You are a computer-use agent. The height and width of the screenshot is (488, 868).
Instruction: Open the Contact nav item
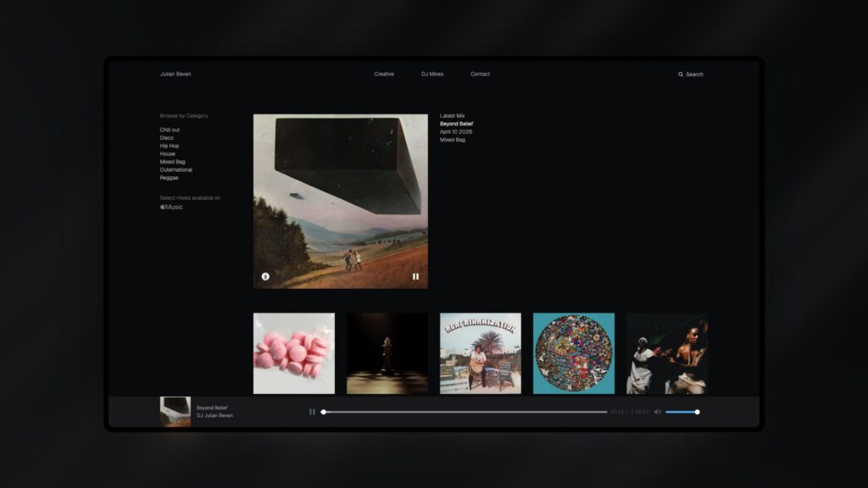(480, 75)
